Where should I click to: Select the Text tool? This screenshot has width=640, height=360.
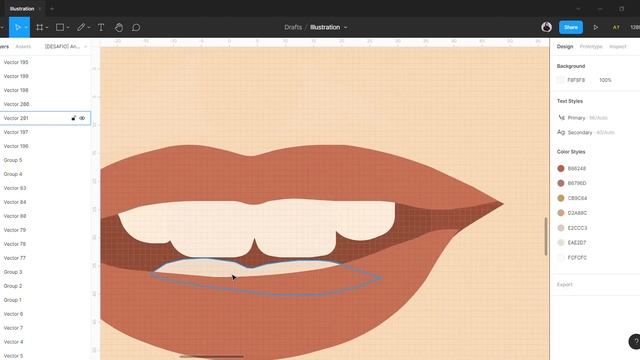click(101, 27)
